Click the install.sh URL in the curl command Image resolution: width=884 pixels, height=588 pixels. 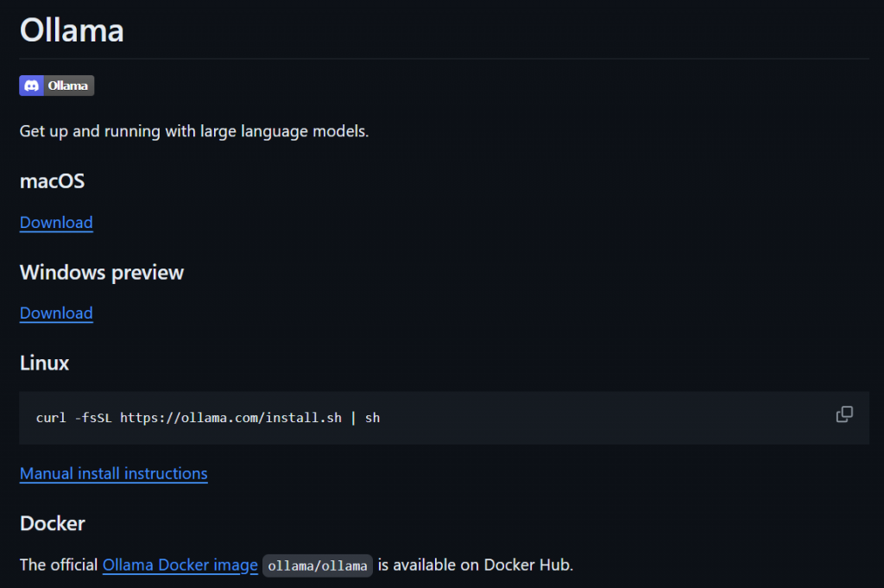[231, 418]
